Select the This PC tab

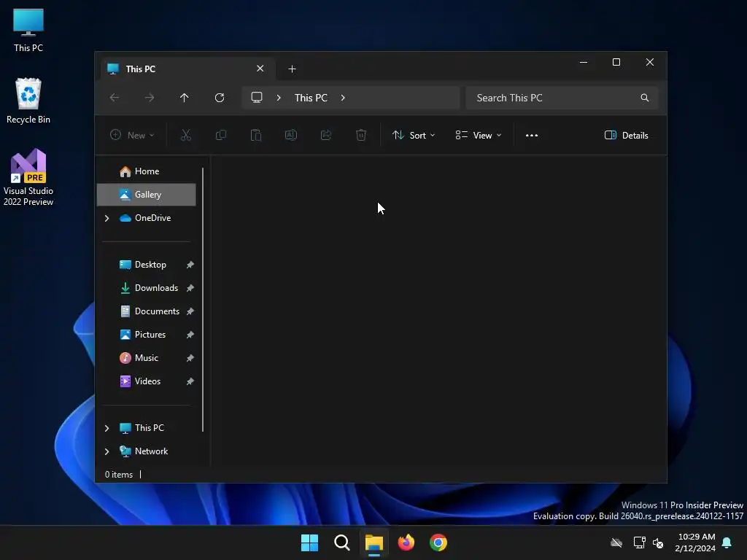pos(186,69)
